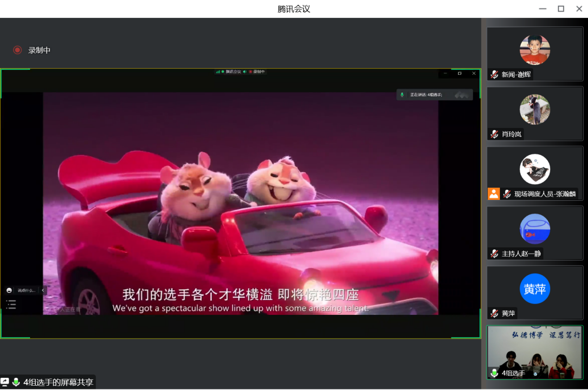Image resolution: width=588 pixels, height=390 pixels.
Task: Click muted mic icon for 主持人赵一静
Action: (x=494, y=253)
